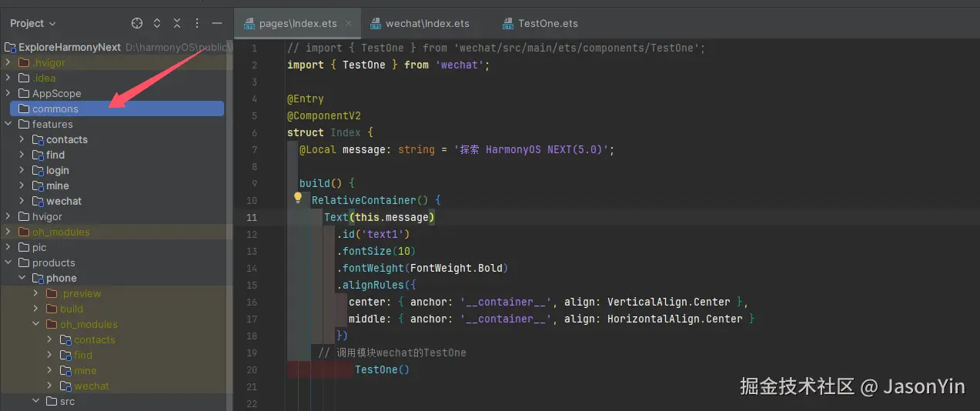Expand the contacts module under features
This screenshot has width=980, height=411.
(x=22, y=139)
